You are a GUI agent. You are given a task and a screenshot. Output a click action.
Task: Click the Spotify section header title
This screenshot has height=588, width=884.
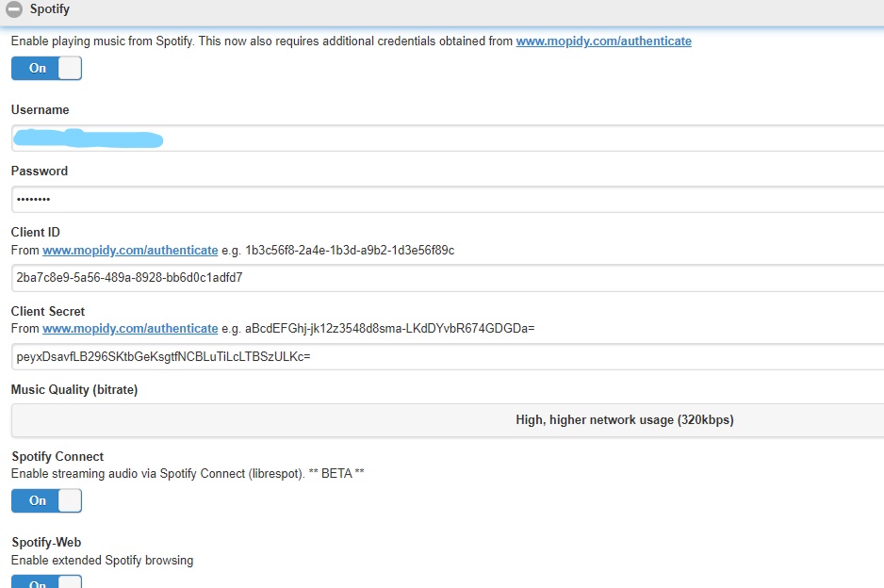[49, 9]
